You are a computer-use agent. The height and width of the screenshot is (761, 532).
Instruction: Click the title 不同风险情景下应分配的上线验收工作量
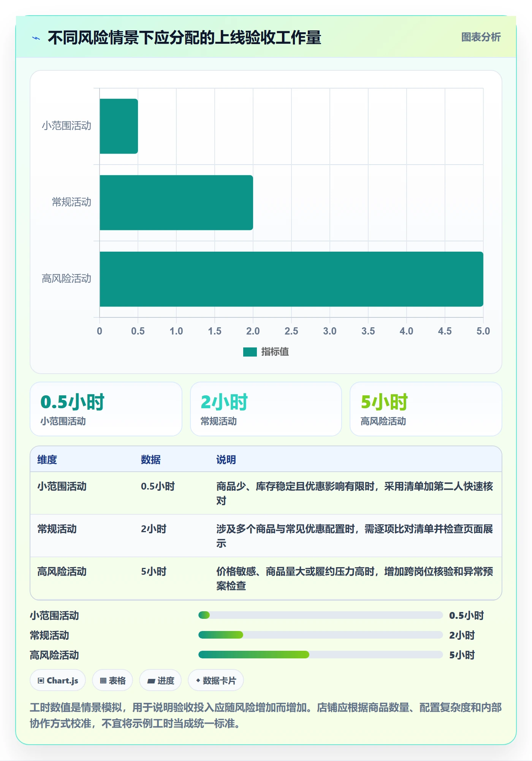pos(184,38)
